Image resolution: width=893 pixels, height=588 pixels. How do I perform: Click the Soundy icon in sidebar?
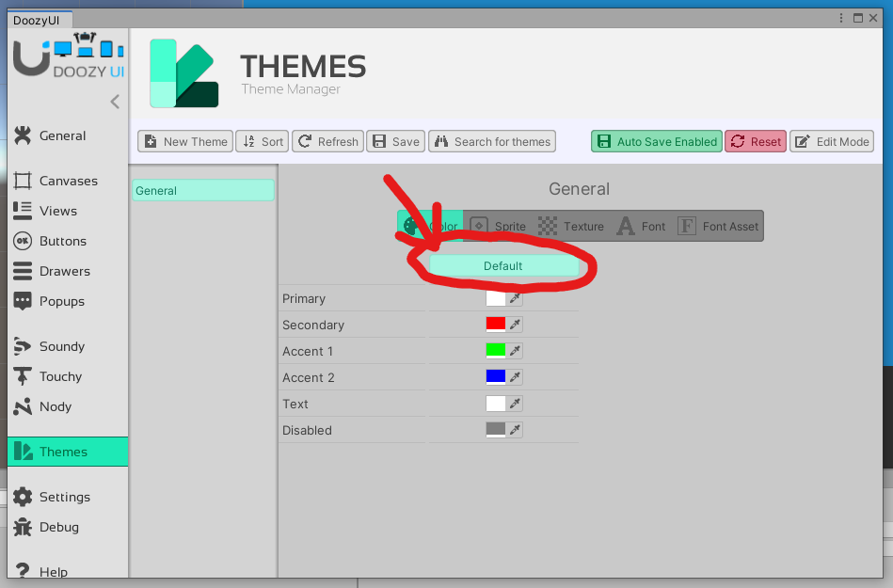[23, 346]
